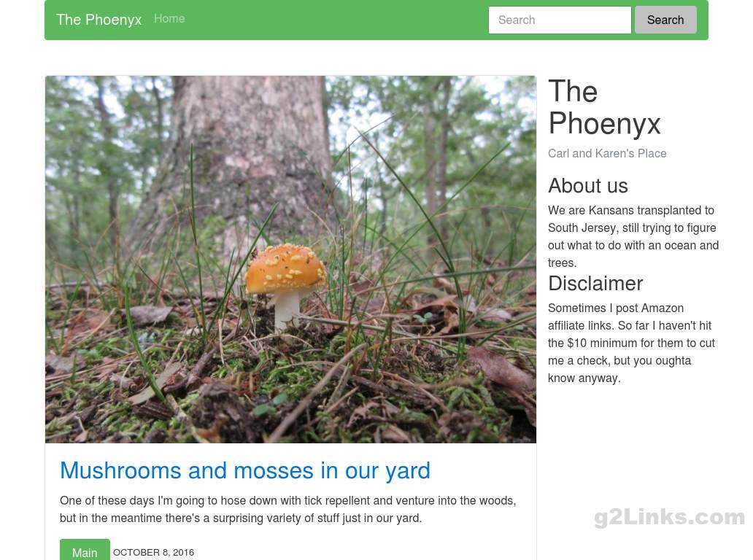753x560 pixels.
Task: Open the Home navigation link
Action: click(169, 19)
